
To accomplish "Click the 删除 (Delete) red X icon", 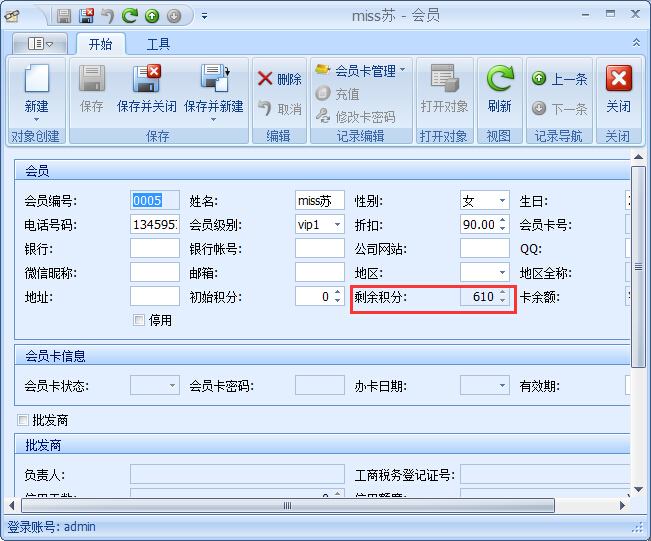I will (x=266, y=79).
